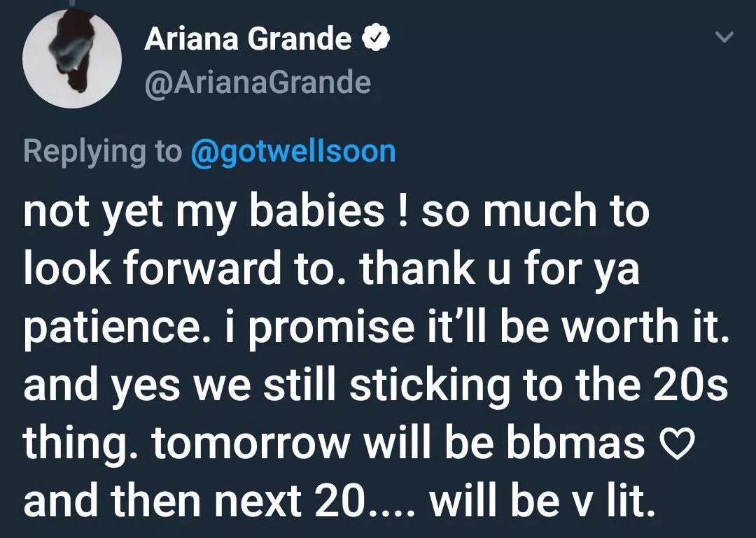Open the @ArianaGrande handle

(x=258, y=83)
